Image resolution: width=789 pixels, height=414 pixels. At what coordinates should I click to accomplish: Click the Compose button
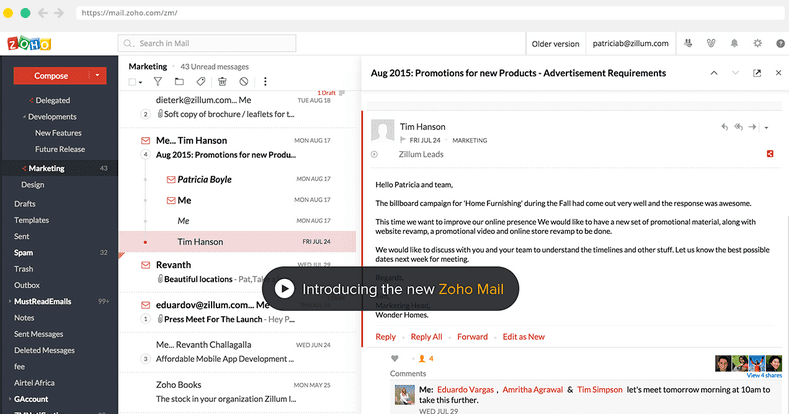[51, 75]
